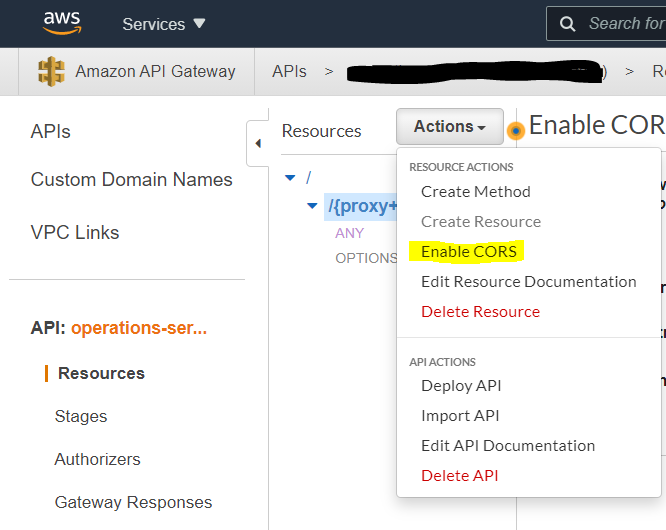666x530 pixels.
Task: Select the /{proxy+} resource
Action: click(362, 206)
